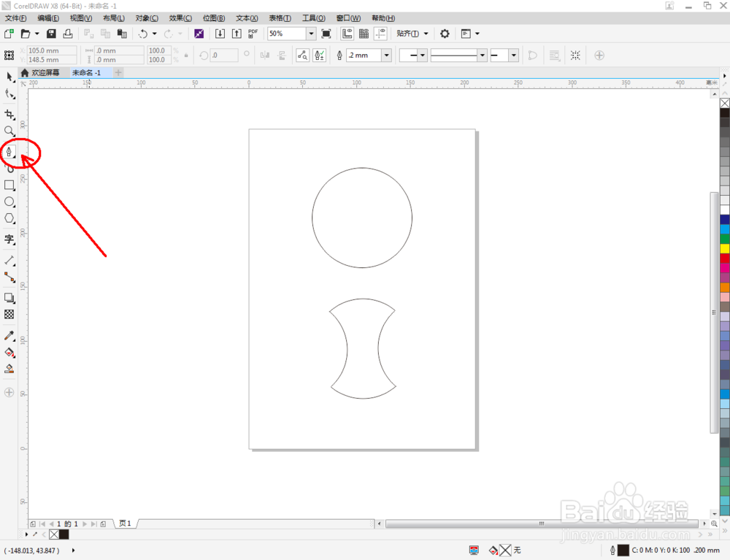Viewport: 730px width, 560px height.
Task: Select the Pick tool in toolbox
Action: click(9, 77)
